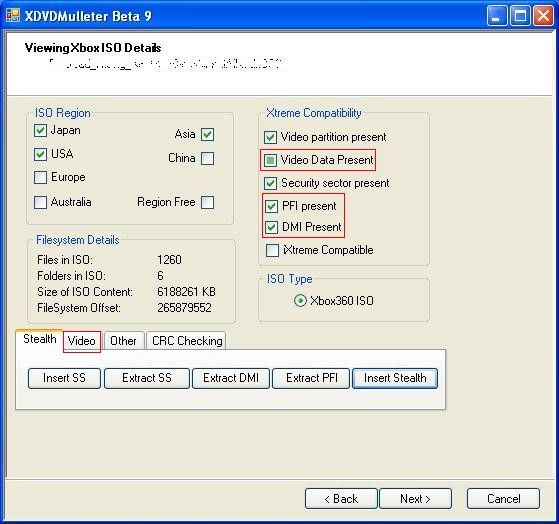The image size is (559, 524).
Task: Enable the China region checkbox
Action: 207,158
